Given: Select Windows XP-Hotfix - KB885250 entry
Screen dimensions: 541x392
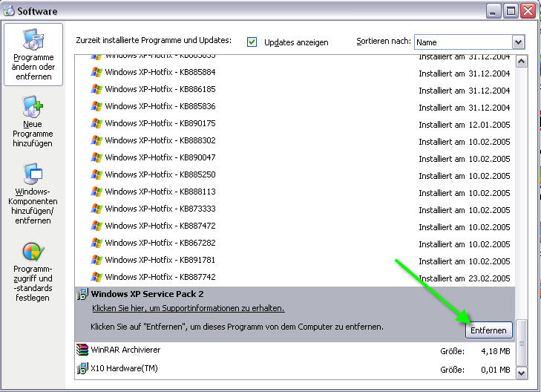Looking at the screenshot, I should click(295, 174).
